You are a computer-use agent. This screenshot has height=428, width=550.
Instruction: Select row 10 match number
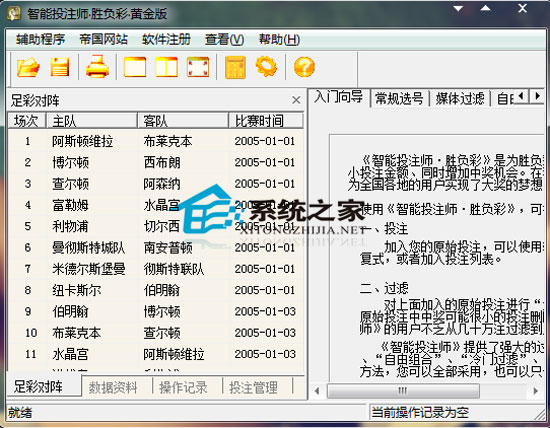(x=31, y=333)
